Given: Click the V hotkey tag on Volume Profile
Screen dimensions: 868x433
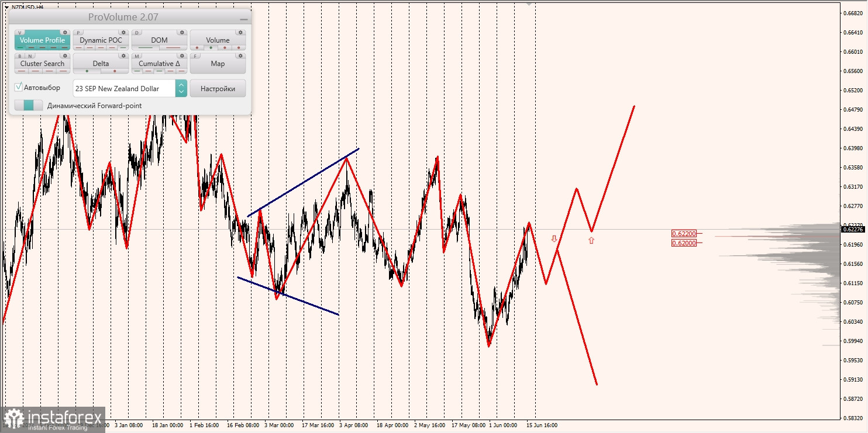Looking at the screenshot, I should [x=20, y=33].
